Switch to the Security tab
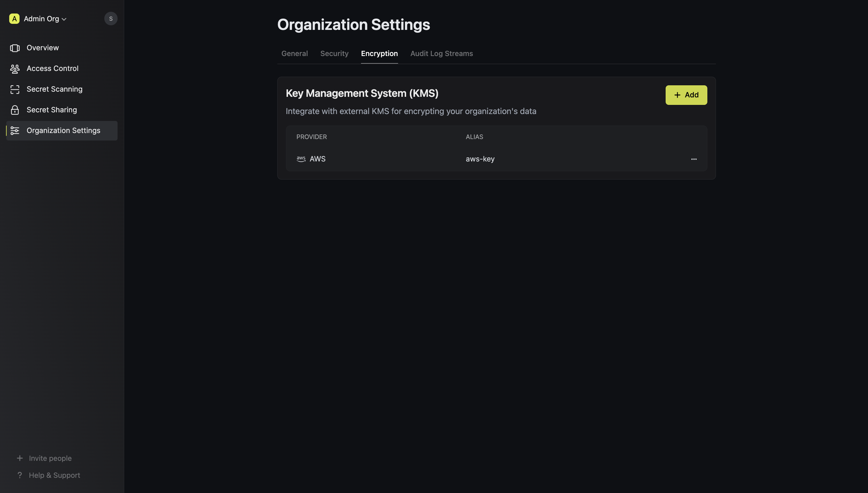This screenshot has width=868, height=493. coord(334,53)
